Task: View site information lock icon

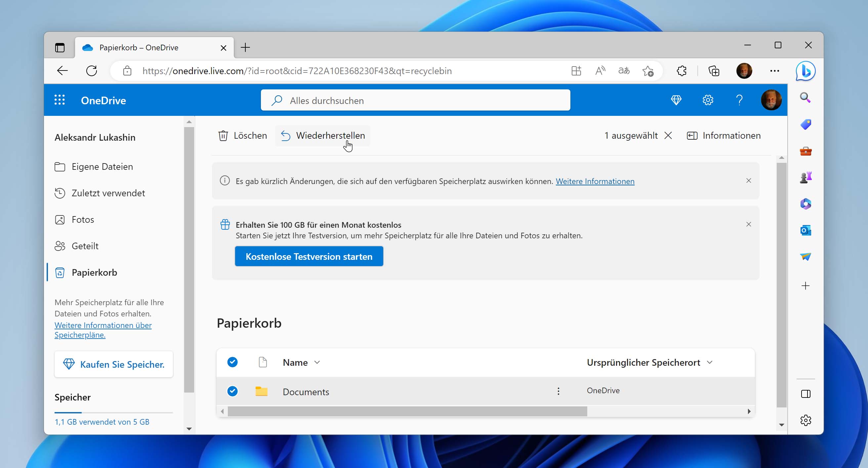Action: 127,71
